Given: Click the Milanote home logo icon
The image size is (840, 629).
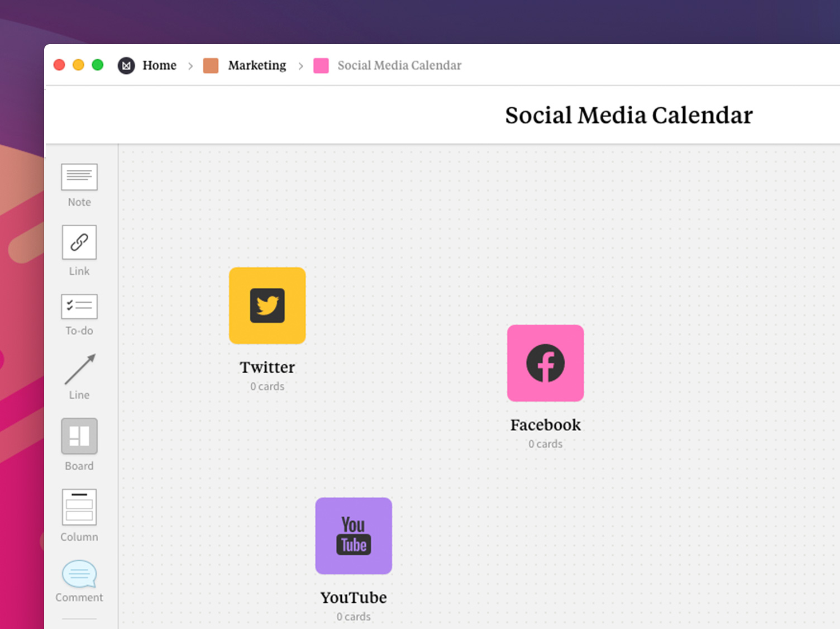Looking at the screenshot, I should pos(126,65).
